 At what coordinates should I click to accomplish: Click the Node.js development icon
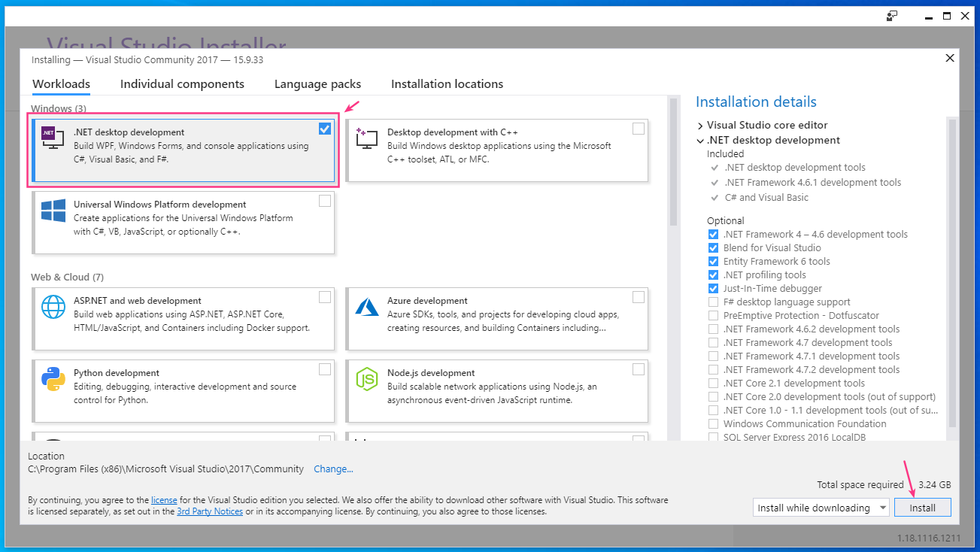pos(366,378)
